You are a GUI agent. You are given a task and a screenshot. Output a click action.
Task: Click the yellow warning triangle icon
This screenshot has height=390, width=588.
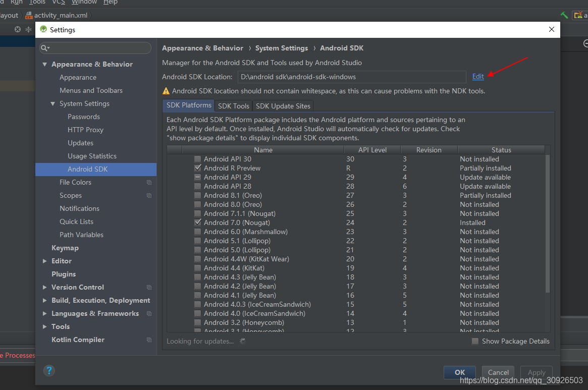(166, 91)
